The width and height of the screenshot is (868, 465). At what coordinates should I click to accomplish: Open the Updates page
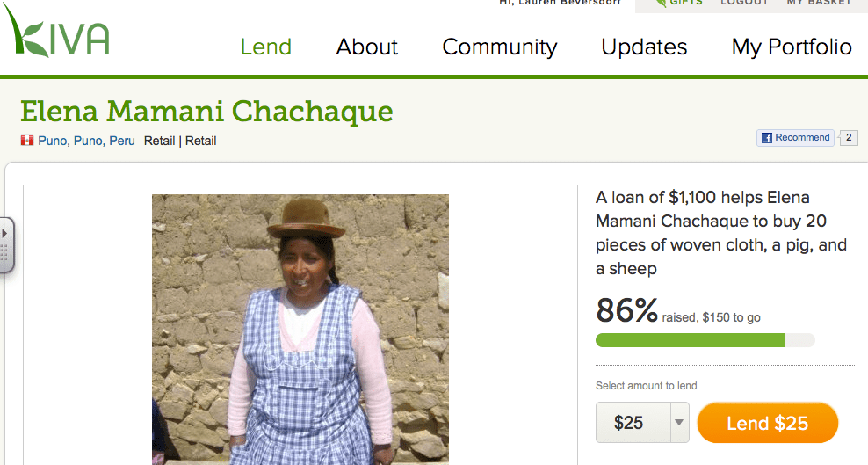(644, 47)
